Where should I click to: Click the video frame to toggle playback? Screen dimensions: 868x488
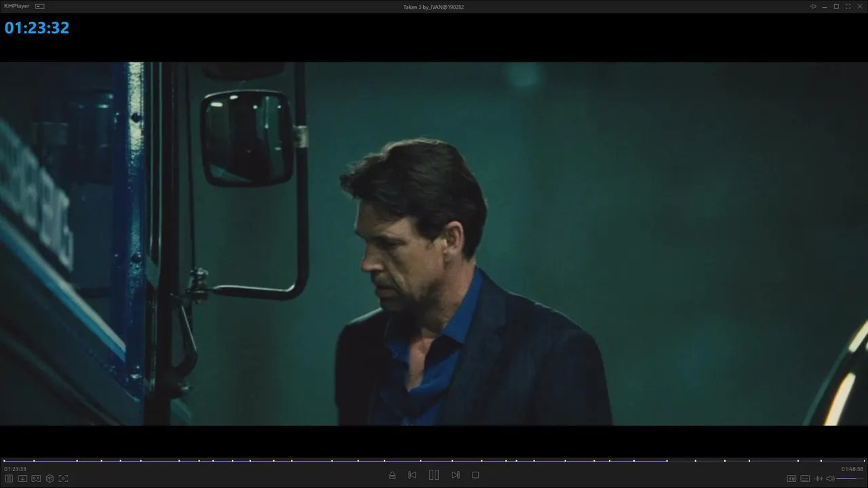click(x=434, y=244)
